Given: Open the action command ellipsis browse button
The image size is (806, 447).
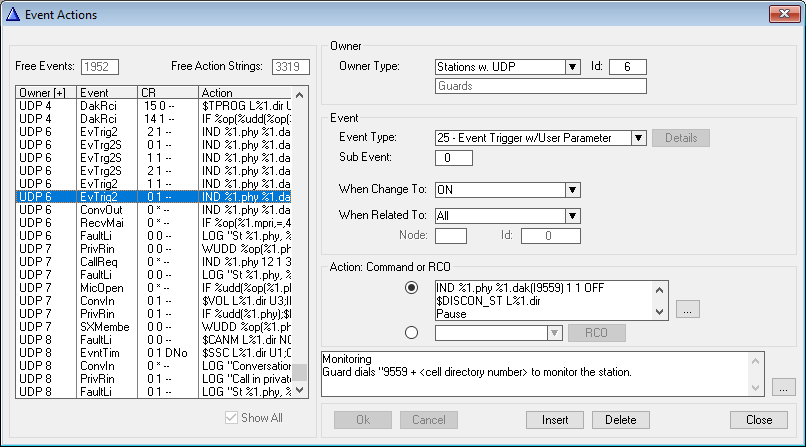Looking at the screenshot, I should coord(685,310).
